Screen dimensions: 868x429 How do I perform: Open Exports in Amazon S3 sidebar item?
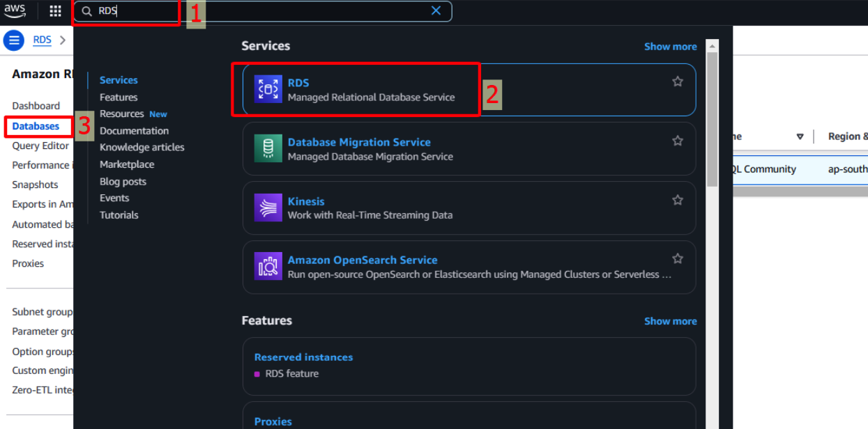(42, 204)
